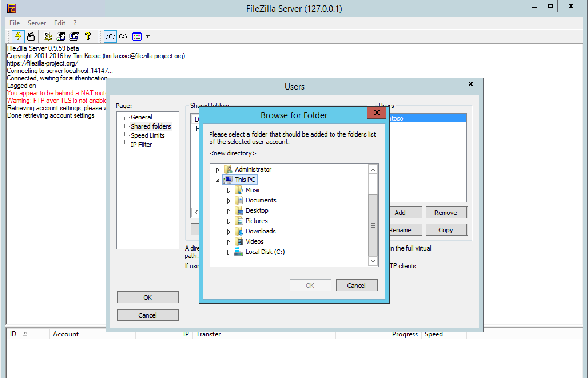Image resolution: width=588 pixels, height=378 pixels.
Task: Click the lightning bolt connect icon
Action: (18, 36)
